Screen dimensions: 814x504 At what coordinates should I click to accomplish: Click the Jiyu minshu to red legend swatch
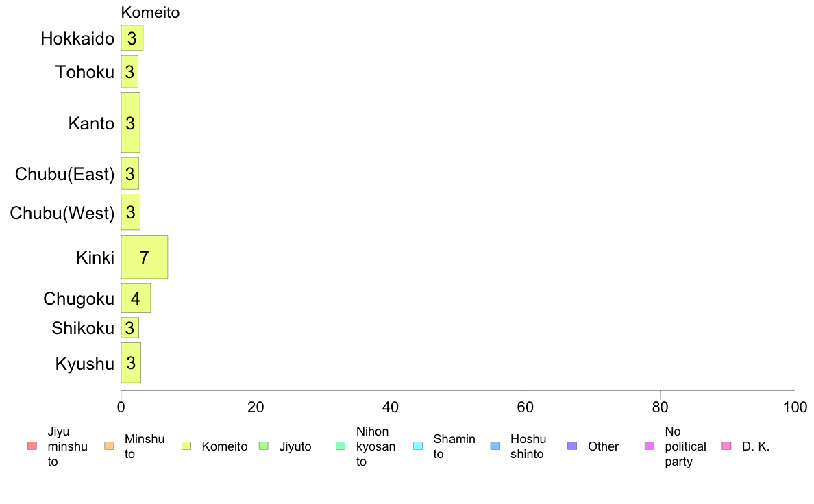click(32, 446)
